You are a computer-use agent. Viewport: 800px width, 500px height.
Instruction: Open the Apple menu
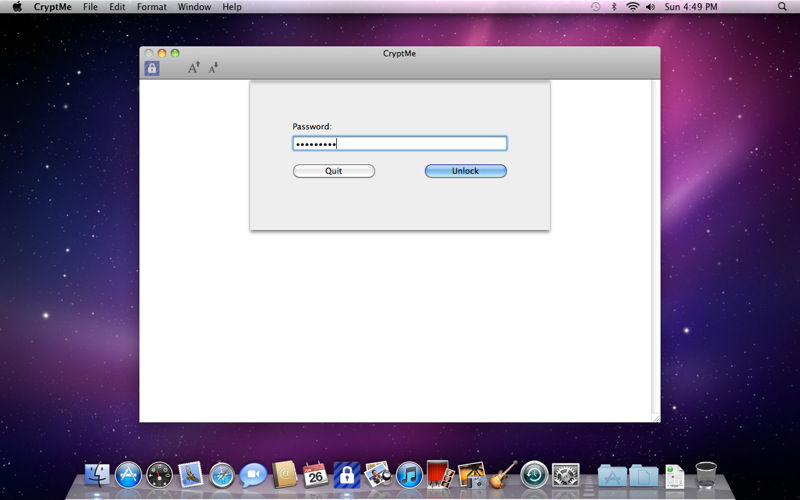pos(17,7)
